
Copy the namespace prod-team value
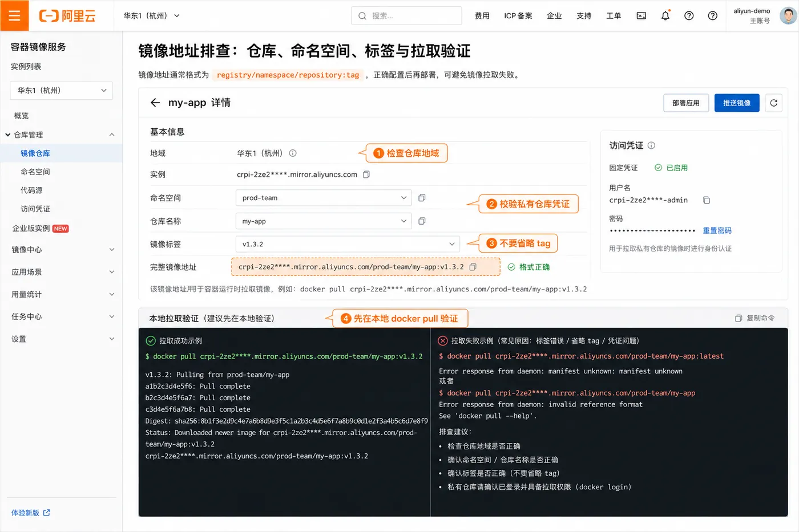[422, 198]
